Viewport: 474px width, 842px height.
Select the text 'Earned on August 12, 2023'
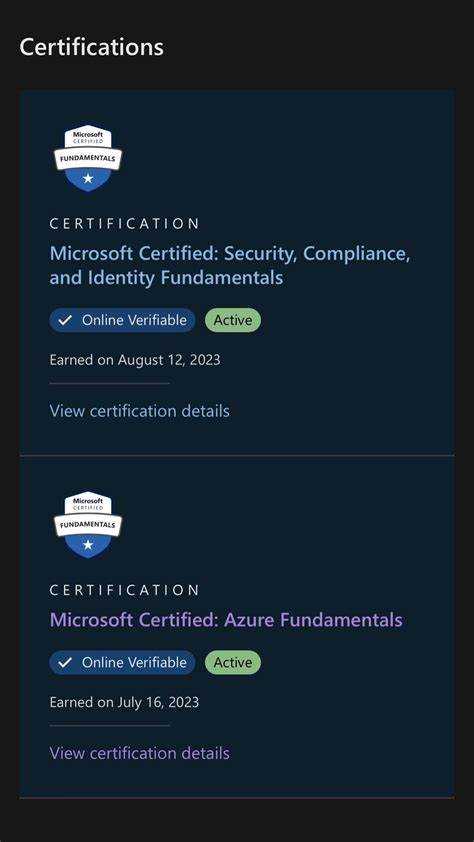(135, 359)
